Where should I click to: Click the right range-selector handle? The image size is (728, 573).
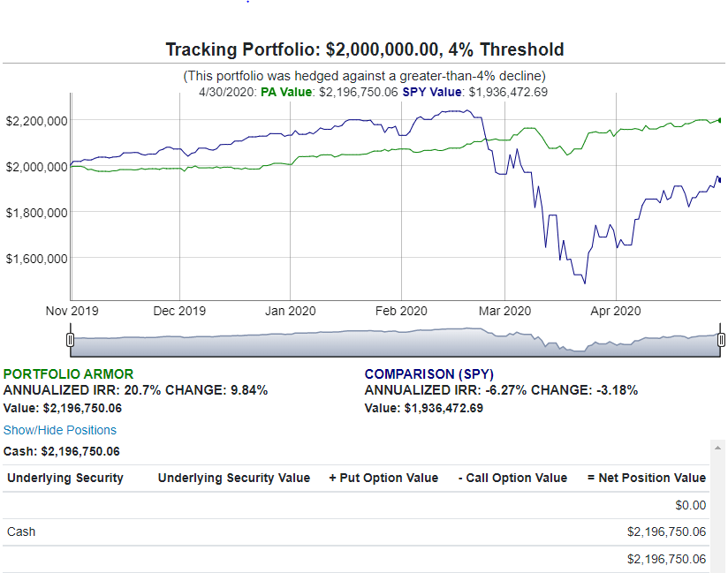coord(719,339)
